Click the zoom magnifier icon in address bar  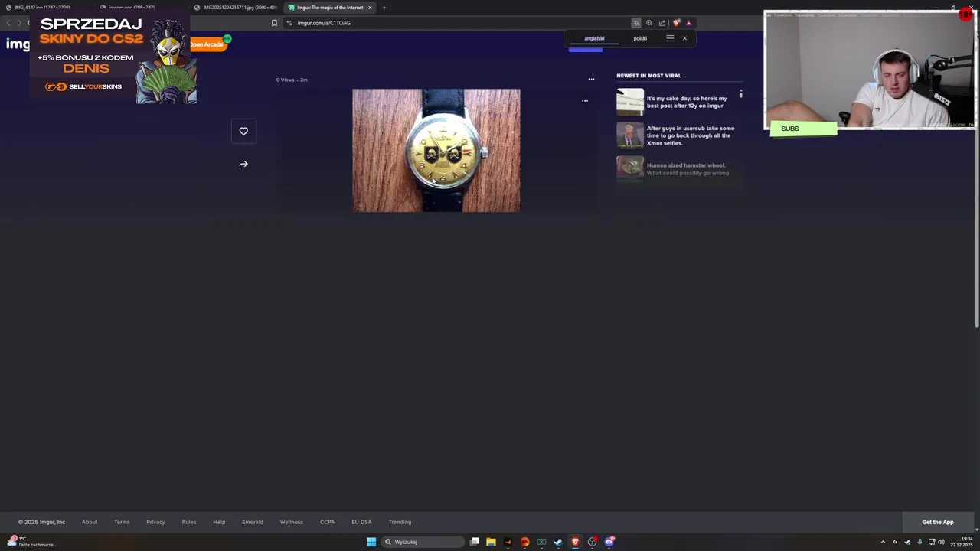point(649,23)
